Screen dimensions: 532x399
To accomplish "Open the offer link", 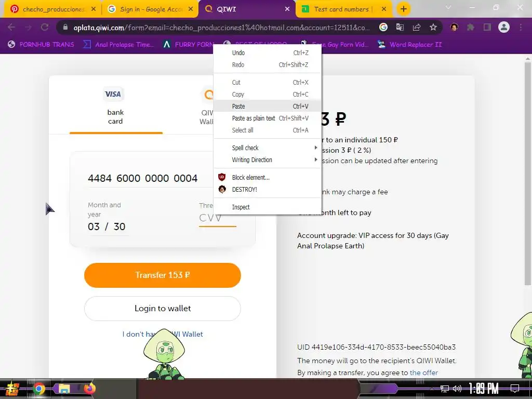I will (x=424, y=373).
